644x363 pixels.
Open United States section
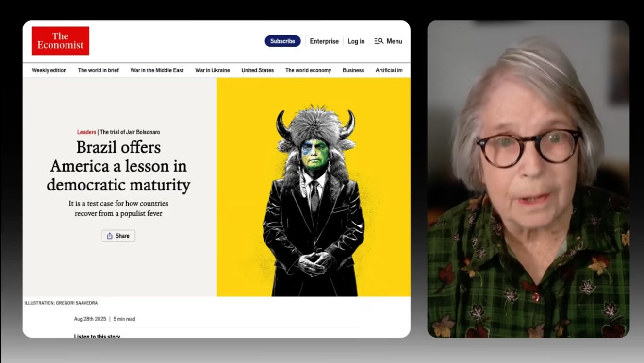(x=258, y=70)
